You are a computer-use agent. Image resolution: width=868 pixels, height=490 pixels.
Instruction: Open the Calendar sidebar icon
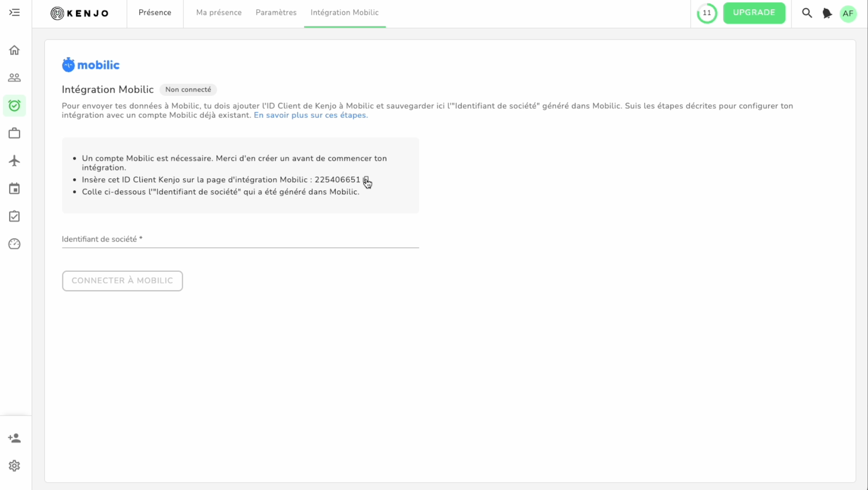[15, 188]
